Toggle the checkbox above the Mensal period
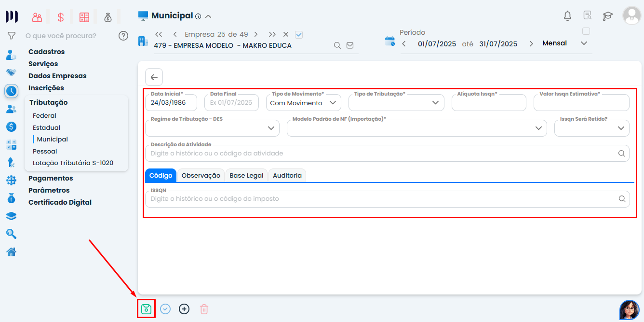Screen dimensions: 644x322 (x=586, y=31)
